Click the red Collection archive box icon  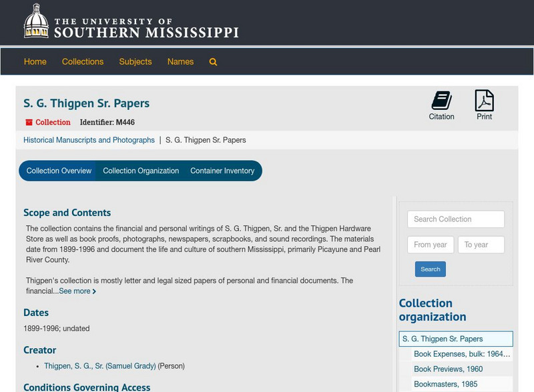click(x=29, y=122)
